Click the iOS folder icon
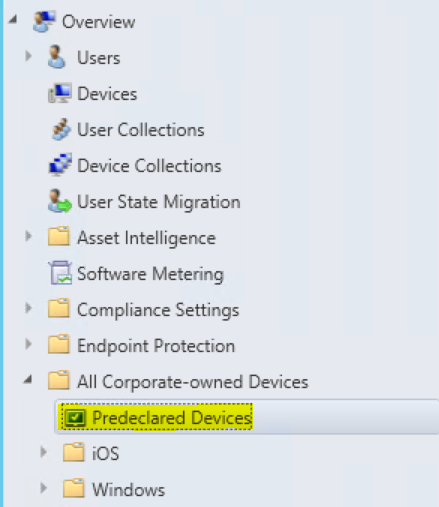This screenshot has width=439, height=507. 74,452
